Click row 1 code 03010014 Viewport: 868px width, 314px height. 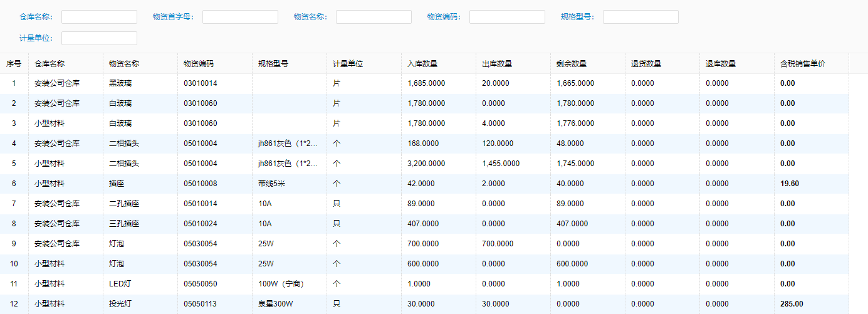[x=201, y=83]
